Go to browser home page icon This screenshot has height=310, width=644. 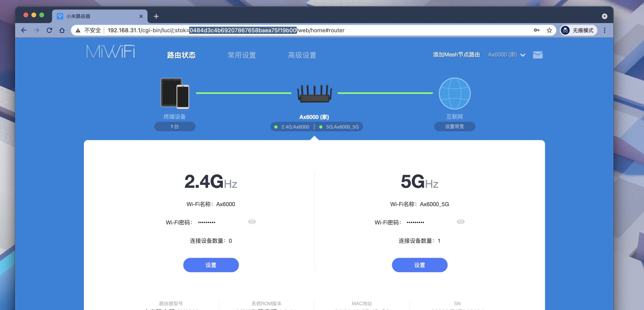point(62,30)
